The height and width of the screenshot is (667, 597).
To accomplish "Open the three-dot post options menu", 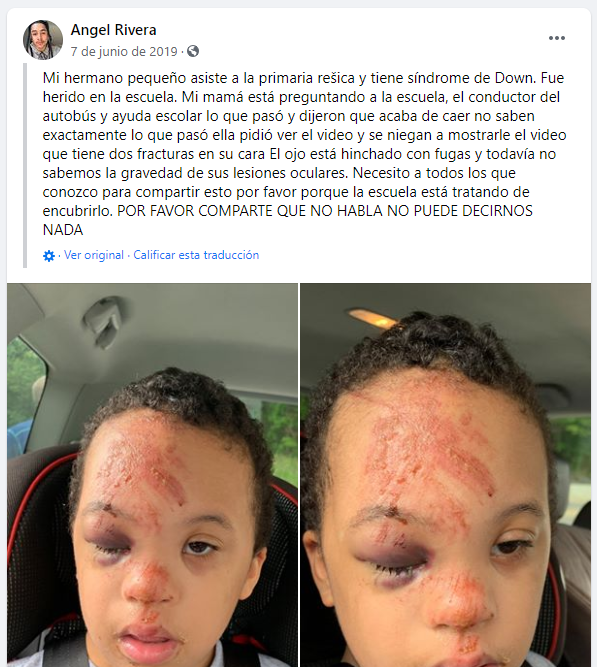I will point(557,38).
